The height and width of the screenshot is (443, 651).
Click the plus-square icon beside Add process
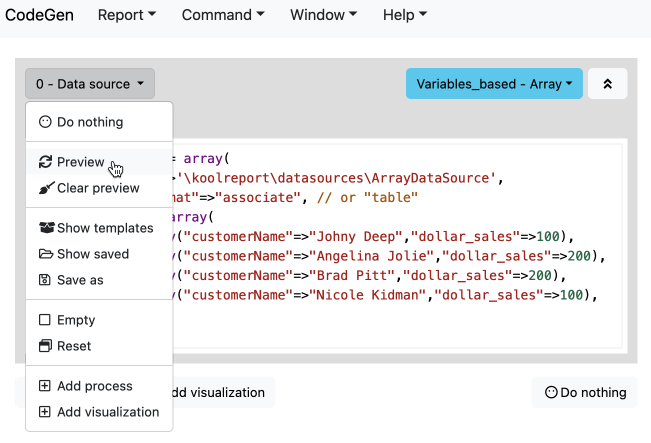coord(44,386)
